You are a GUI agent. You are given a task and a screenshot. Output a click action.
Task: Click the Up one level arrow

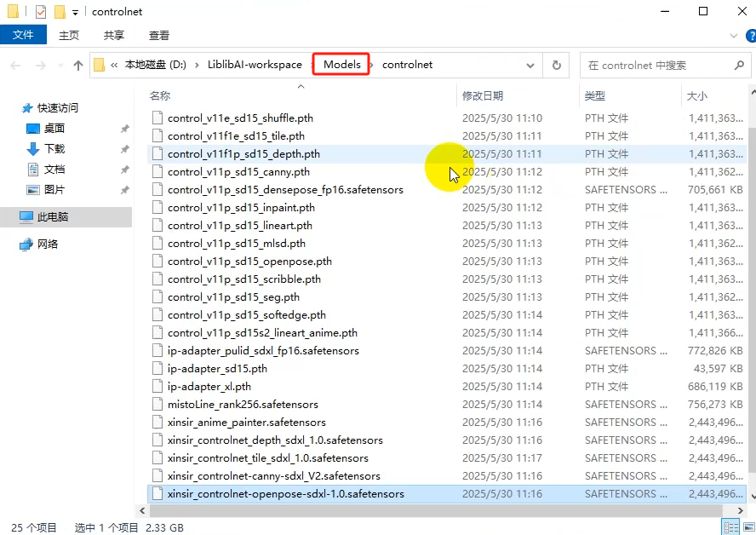pos(78,66)
